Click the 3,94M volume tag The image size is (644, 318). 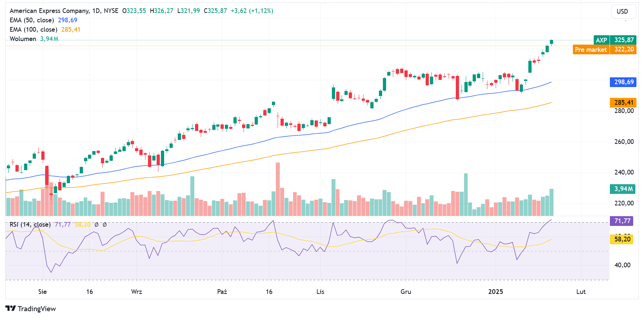[x=622, y=189]
